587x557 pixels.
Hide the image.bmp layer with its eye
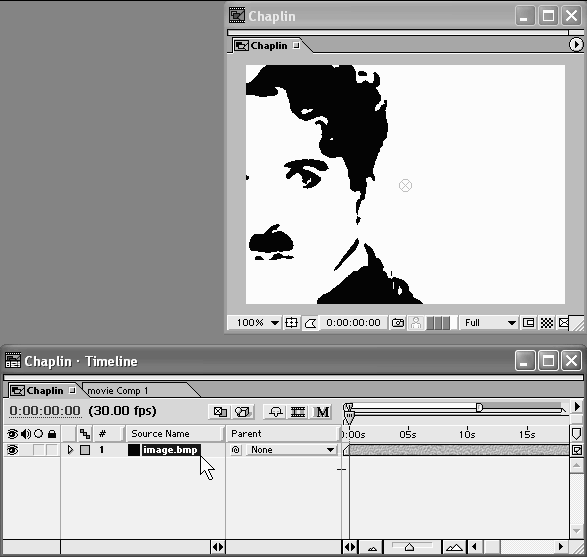pos(12,450)
